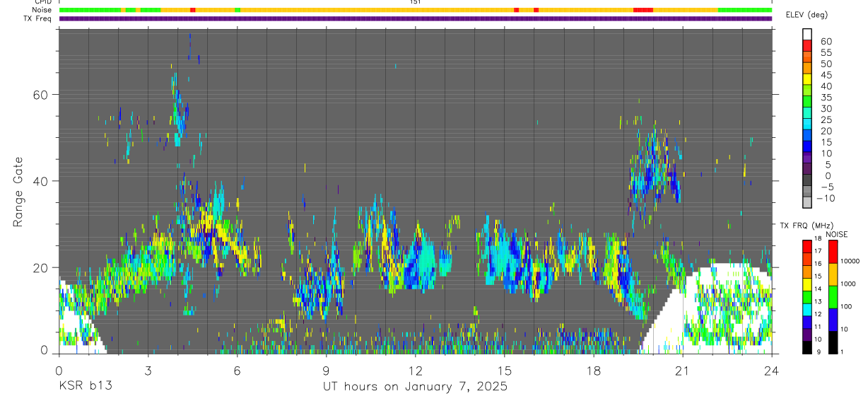The height and width of the screenshot is (401, 868).
Task: Click the 60 range gate tick label
Action: coord(40,94)
